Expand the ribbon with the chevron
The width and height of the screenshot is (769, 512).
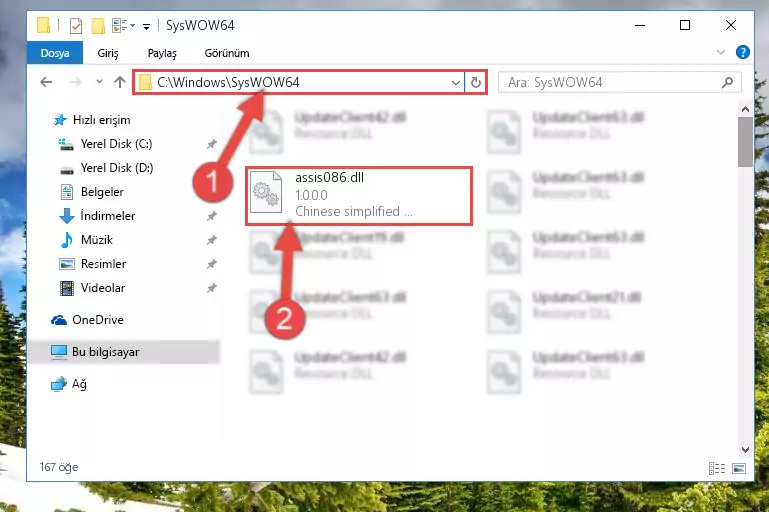(720, 52)
